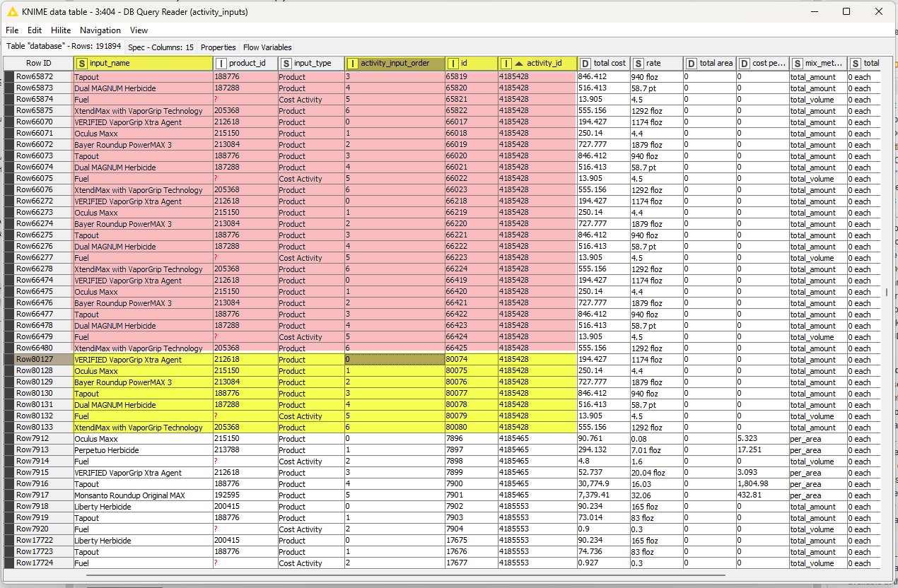Click the Double type icon beside total cost
The height and width of the screenshot is (588, 898).
click(x=585, y=64)
